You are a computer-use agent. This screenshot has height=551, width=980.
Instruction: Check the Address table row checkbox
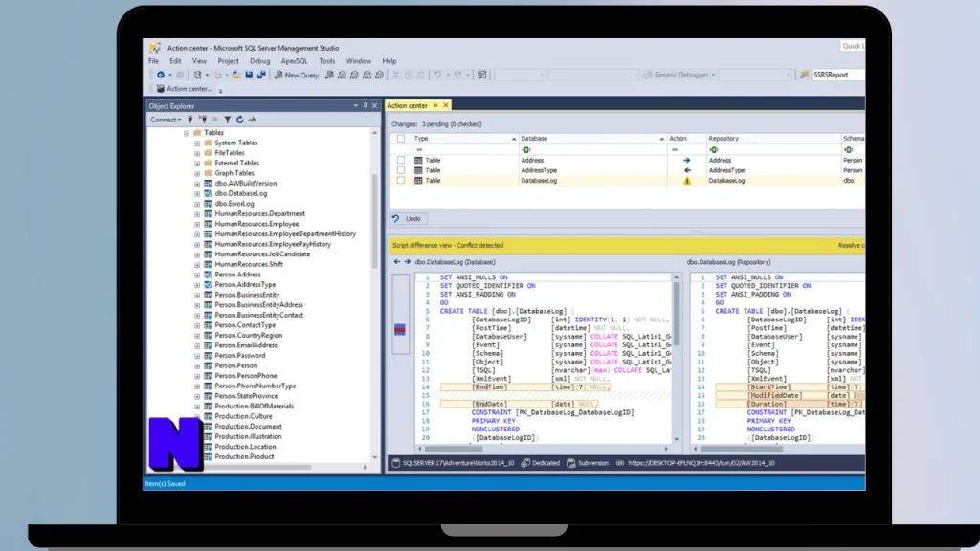click(401, 160)
